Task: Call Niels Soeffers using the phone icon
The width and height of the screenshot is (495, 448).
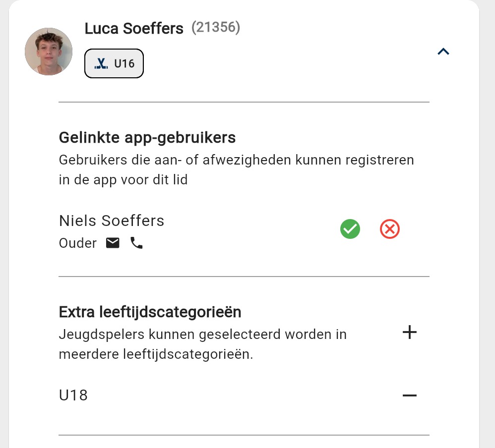Action: pos(136,243)
